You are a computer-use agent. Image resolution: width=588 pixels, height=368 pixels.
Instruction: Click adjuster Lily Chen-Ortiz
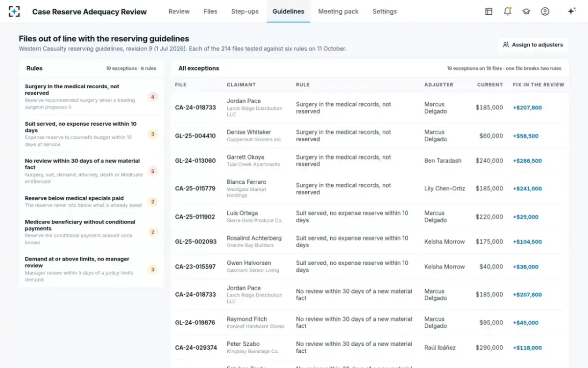pyautogui.click(x=445, y=188)
